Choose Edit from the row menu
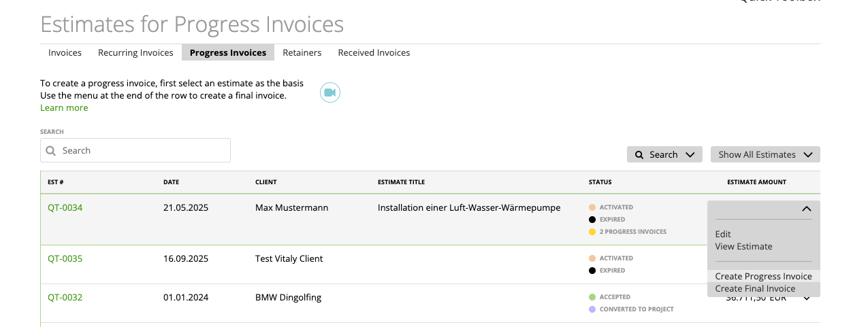Image resolution: width=868 pixels, height=327 pixels. coord(723,234)
